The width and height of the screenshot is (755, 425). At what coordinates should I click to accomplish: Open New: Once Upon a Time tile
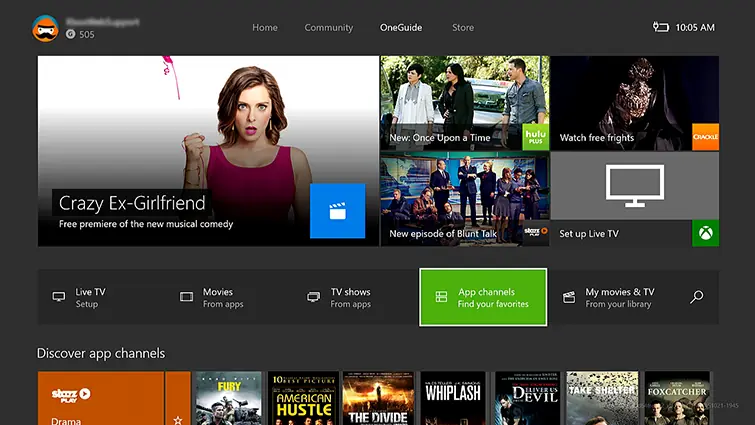tap(465, 103)
